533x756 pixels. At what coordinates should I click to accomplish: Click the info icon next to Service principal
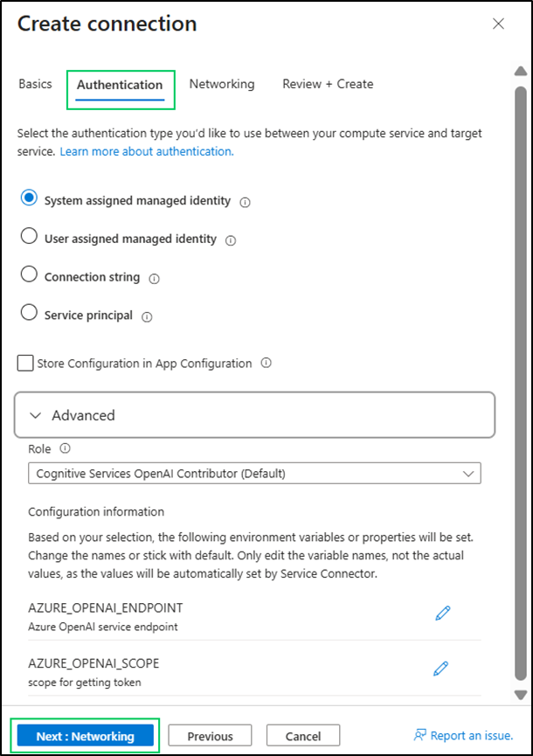tap(147, 317)
